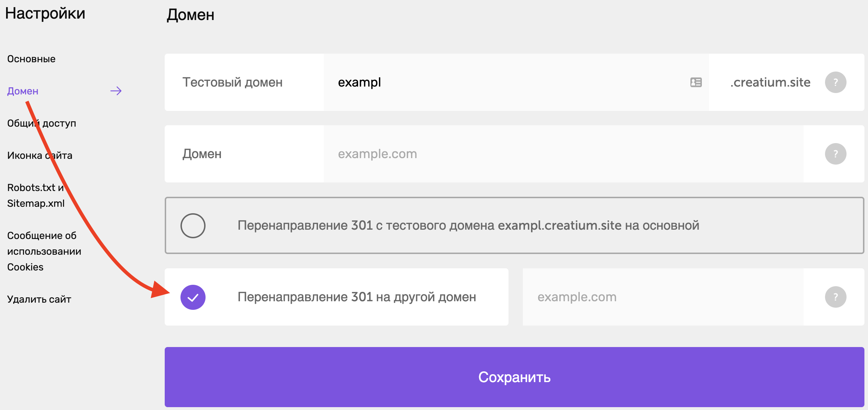Enable 301 redirect from test domain to main

tap(193, 225)
